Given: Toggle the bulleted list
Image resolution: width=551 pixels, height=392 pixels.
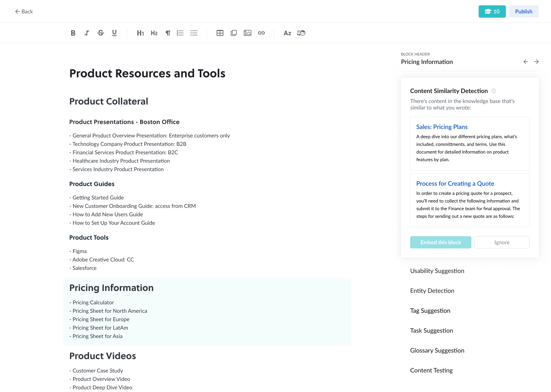Looking at the screenshot, I should pyautogui.click(x=194, y=33).
